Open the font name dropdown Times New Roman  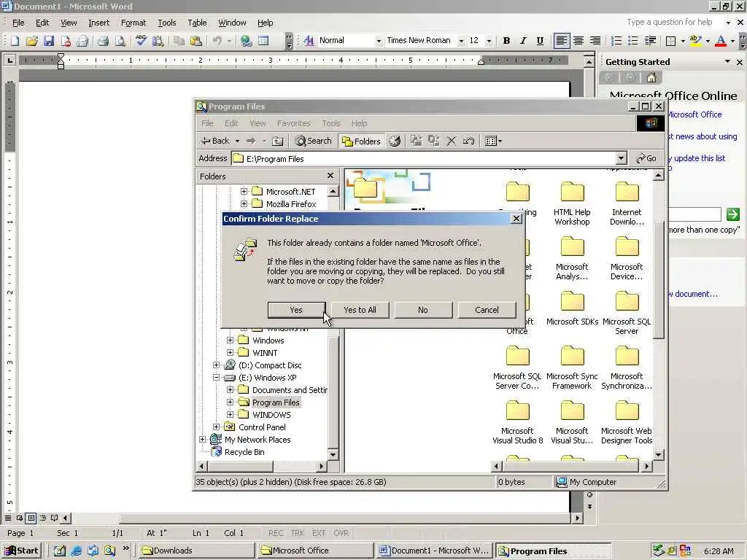click(x=461, y=41)
